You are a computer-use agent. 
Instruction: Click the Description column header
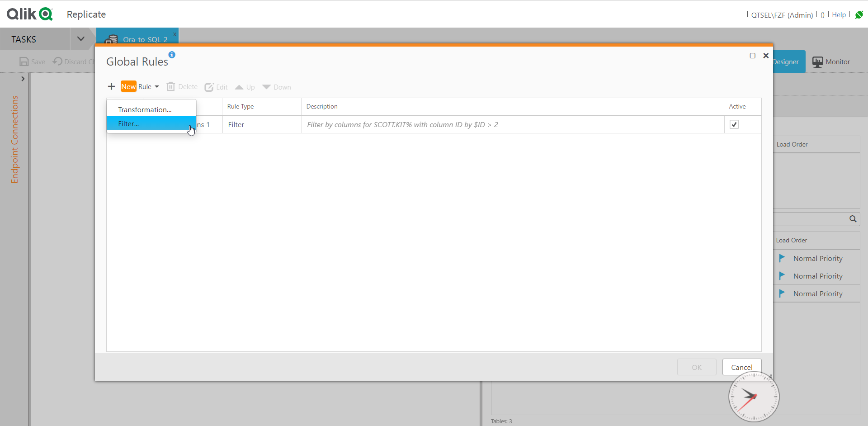pyautogui.click(x=513, y=106)
